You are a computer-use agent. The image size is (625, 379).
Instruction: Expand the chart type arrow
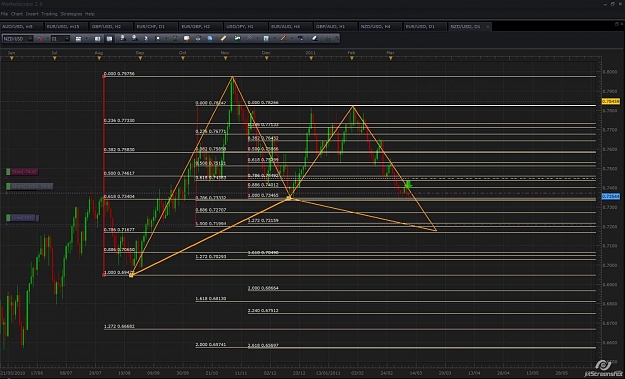click(86, 39)
